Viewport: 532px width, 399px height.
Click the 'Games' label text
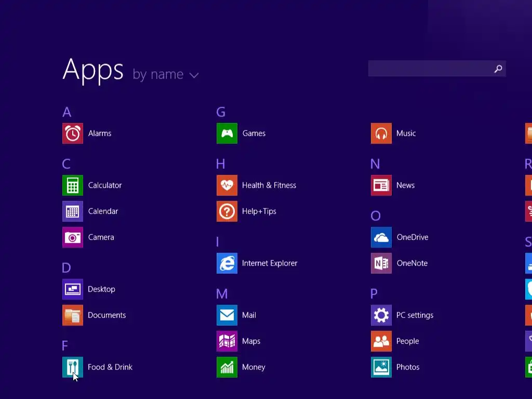coord(254,134)
